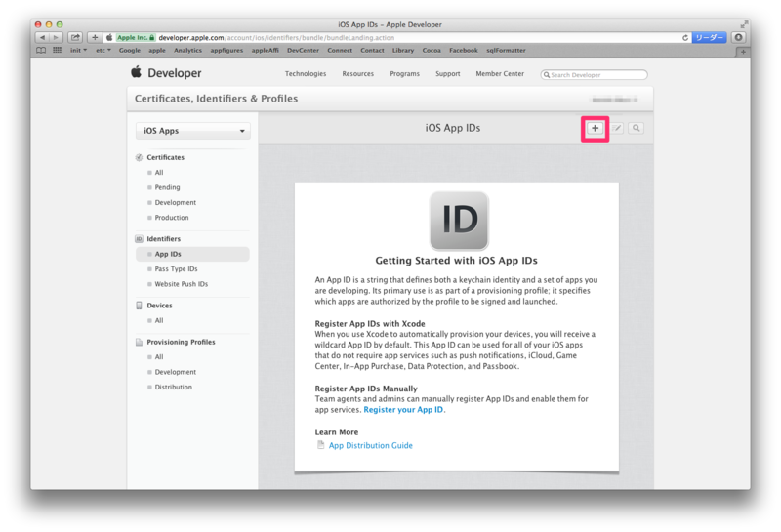781x532 pixels.
Task: Click the Apple Inc. secure certificate badge
Action: tap(136, 38)
